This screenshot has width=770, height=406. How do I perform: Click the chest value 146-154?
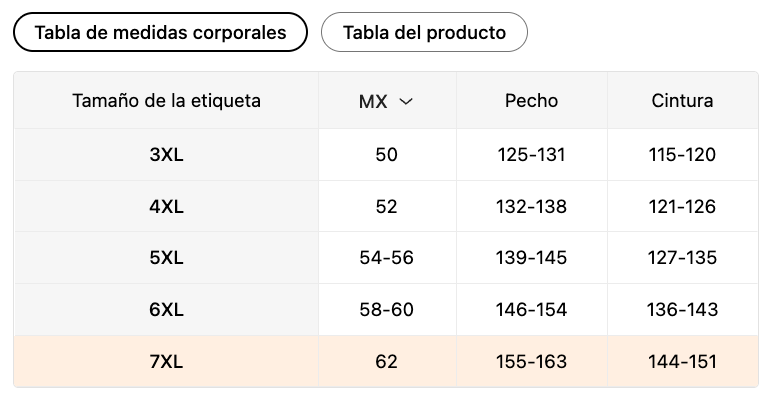(x=531, y=310)
